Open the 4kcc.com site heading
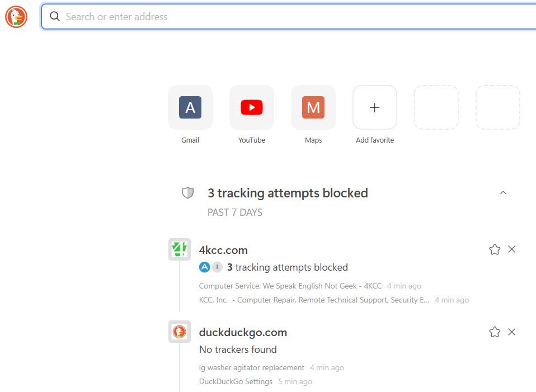The height and width of the screenshot is (392, 536). 223,250
